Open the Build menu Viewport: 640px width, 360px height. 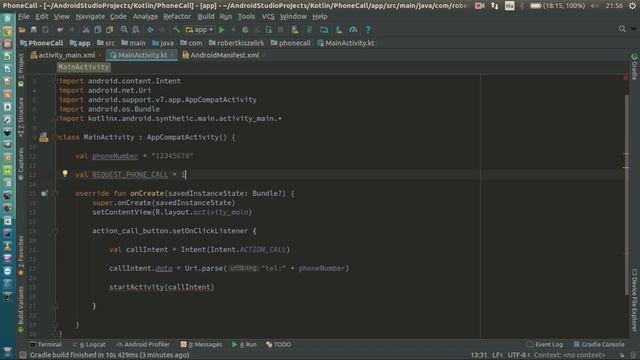206,16
